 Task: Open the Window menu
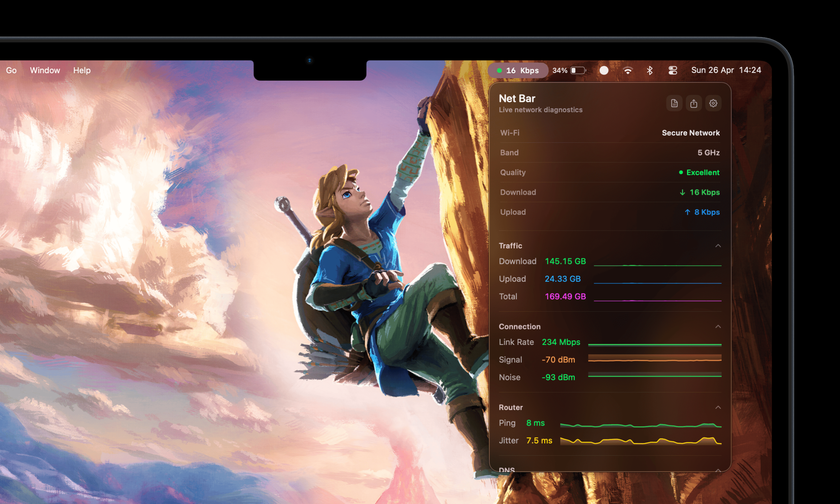click(45, 70)
